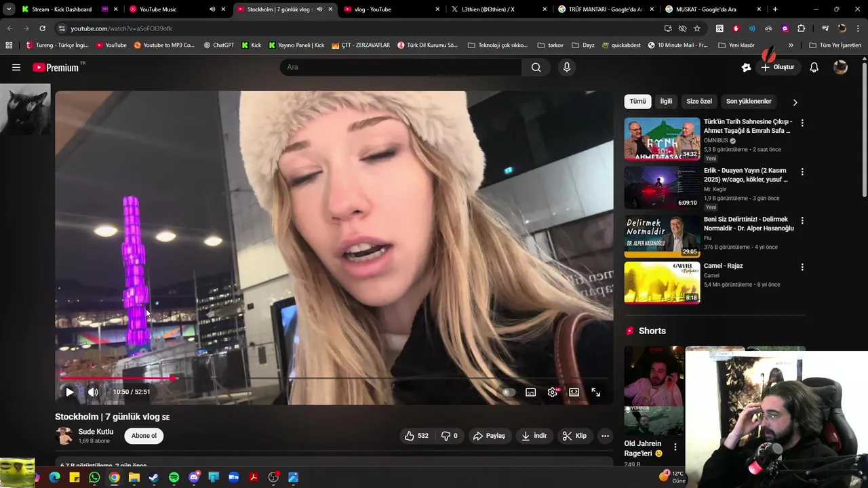This screenshot has height=488, width=868.
Task: Open the Sude Kutlu channel name
Action: [x=96, y=432]
